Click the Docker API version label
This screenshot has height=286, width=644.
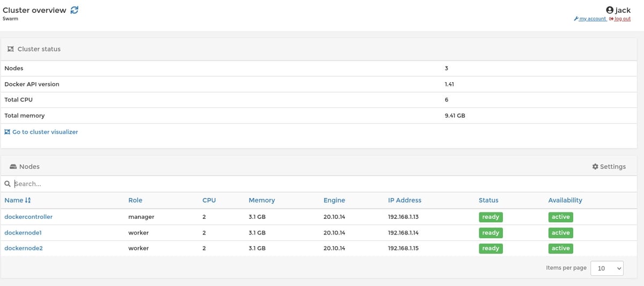(x=32, y=84)
